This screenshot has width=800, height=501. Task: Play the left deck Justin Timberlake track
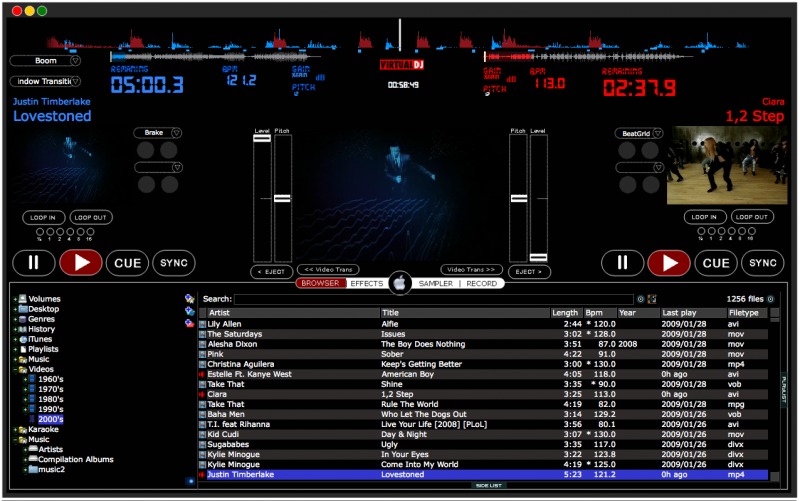(81, 263)
